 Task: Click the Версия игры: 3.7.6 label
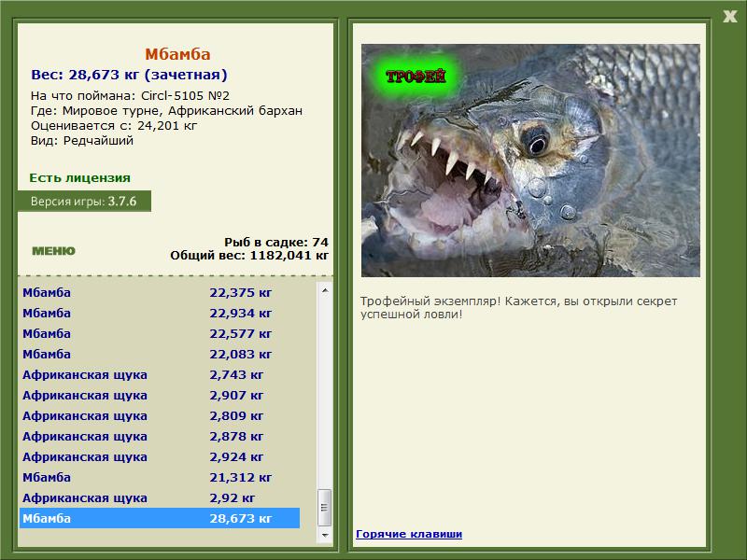pyautogui.click(x=84, y=201)
